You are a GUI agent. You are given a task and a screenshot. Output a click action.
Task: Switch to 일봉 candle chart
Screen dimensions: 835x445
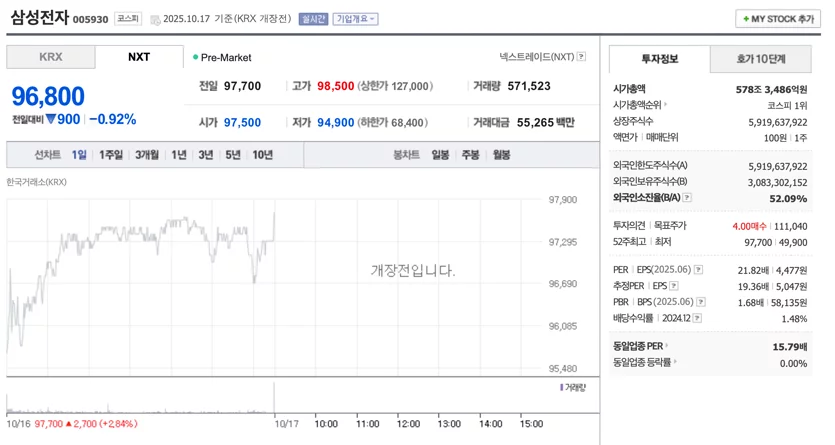(440, 155)
